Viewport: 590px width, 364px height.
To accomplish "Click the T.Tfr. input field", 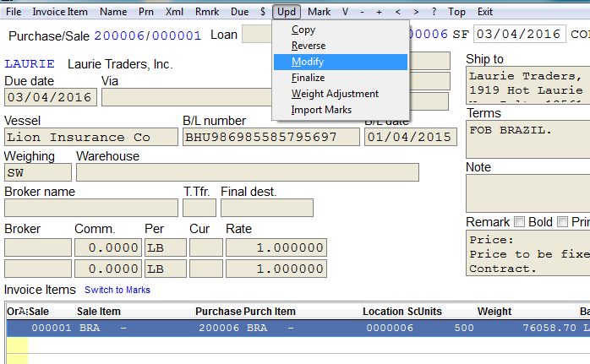I will click(x=199, y=208).
